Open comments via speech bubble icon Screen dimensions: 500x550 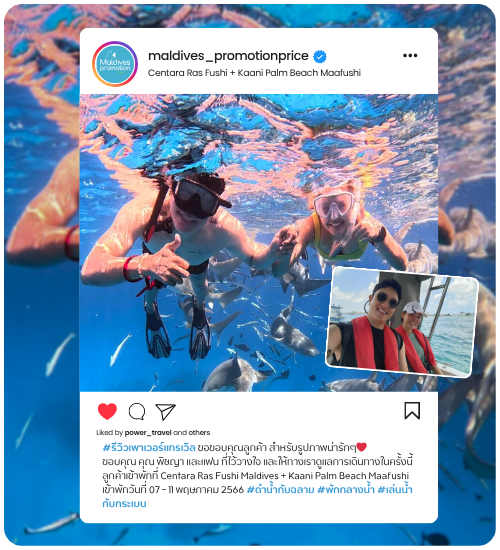pos(137,411)
